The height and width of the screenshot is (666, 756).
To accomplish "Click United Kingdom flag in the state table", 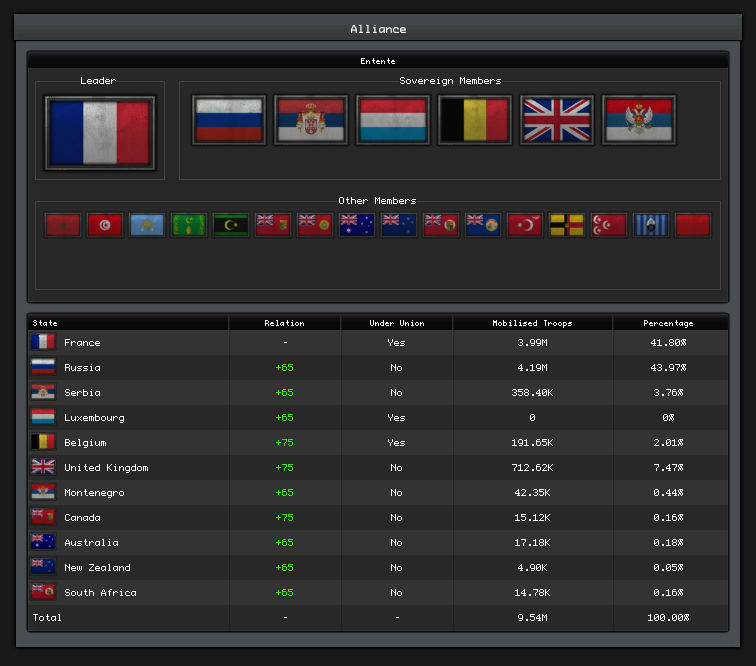I will point(43,467).
